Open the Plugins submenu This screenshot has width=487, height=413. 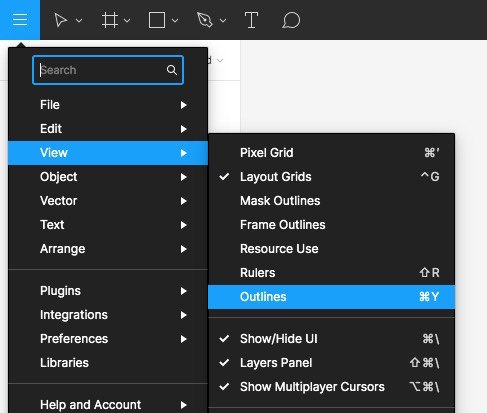108,291
